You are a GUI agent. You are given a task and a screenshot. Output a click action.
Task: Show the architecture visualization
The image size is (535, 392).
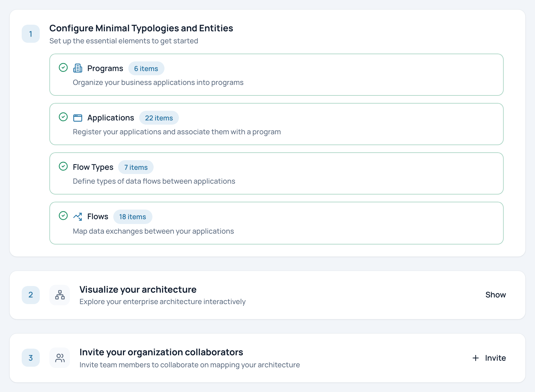coord(496,295)
